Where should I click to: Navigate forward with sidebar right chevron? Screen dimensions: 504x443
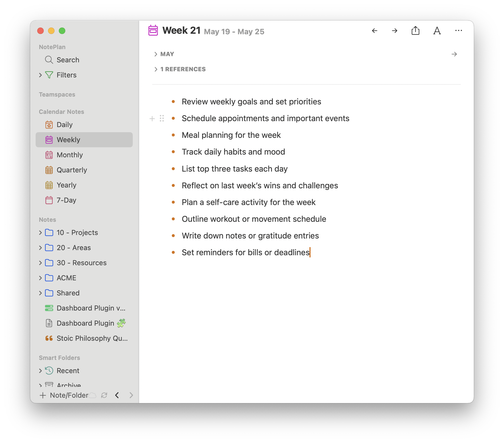click(x=131, y=395)
